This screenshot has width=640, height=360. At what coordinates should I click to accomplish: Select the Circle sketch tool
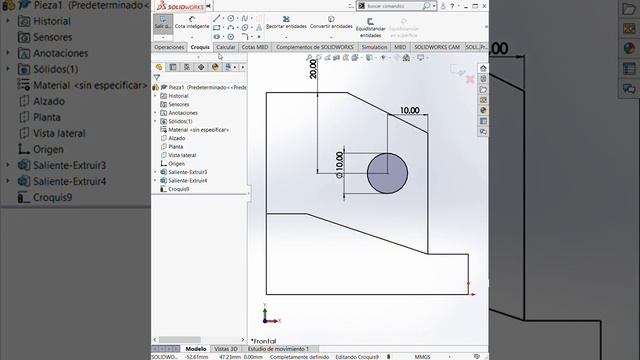231,18
